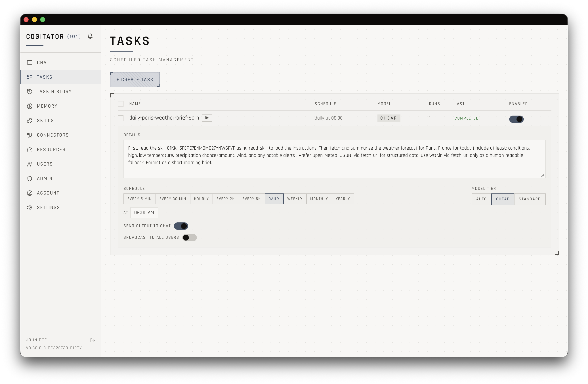Switch schedule to Yearly
The image size is (588, 384).
[x=343, y=199]
